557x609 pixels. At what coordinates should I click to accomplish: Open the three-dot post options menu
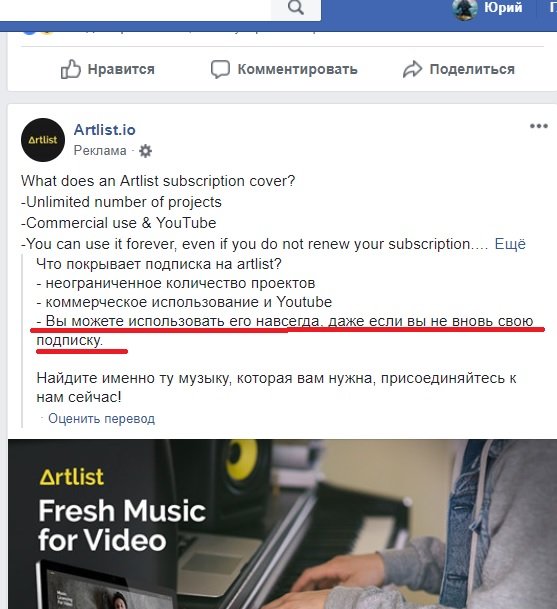(x=539, y=126)
